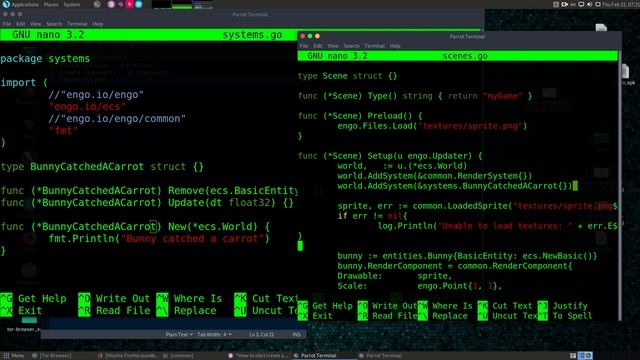Open Terminal menu in scenes.go terminal window
640x360 pixels.
click(375, 46)
